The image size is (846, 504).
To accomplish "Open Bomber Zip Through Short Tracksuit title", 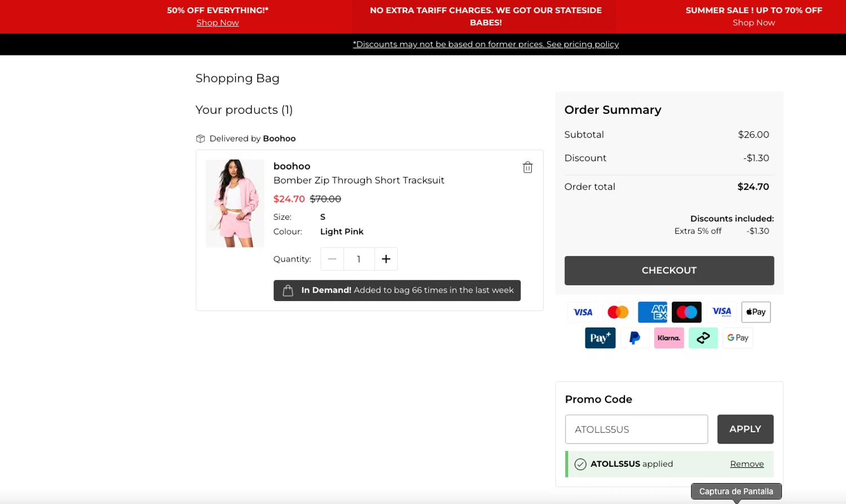I will [x=359, y=180].
